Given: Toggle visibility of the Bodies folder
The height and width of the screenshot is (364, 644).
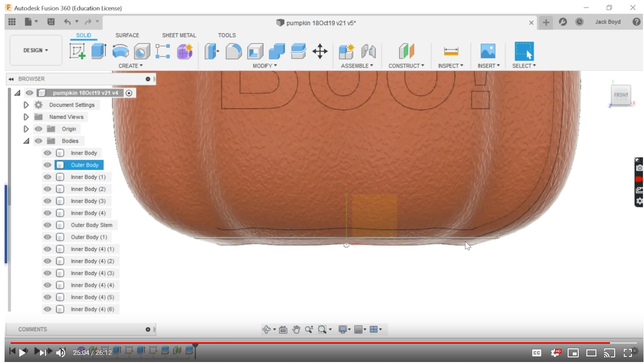Looking at the screenshot, I should pyautogui.click(x=38, y=141).
